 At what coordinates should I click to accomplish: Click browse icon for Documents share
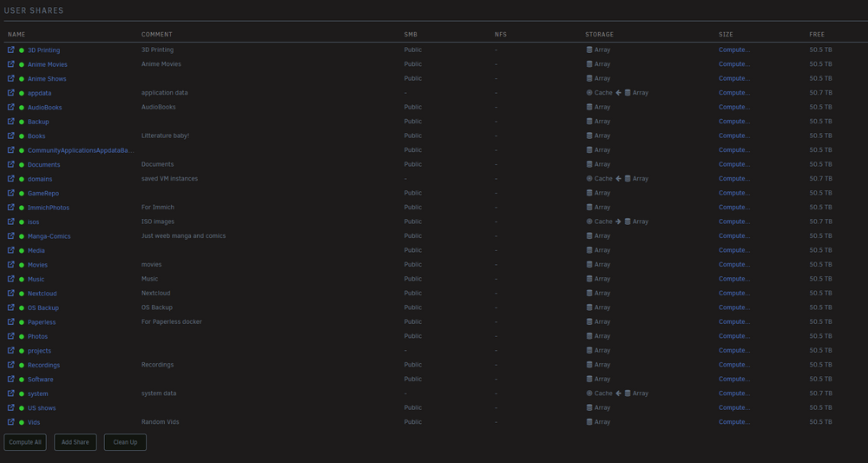click(x=10, y=164)
